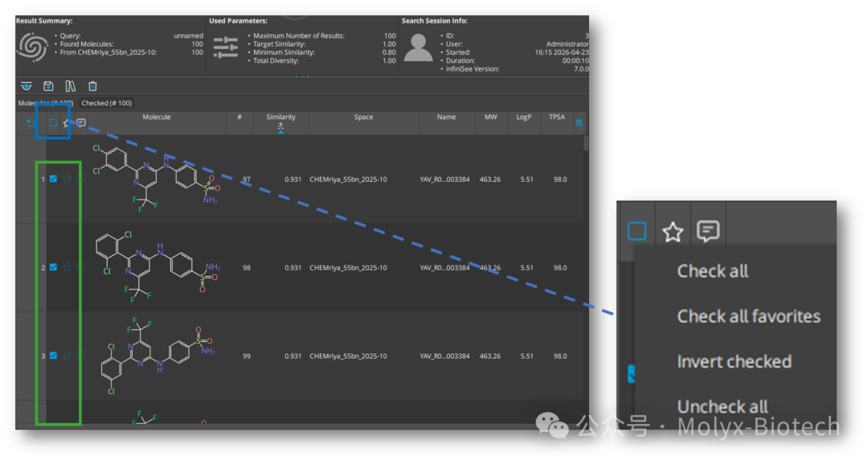Mark molecule row 3 as favorite star
Viewport: 868px width, 461px height.
coord(67,356)
